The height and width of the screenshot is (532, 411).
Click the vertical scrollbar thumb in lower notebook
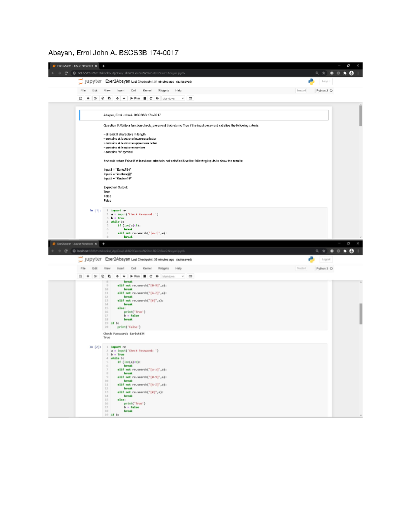coord(361,313)
